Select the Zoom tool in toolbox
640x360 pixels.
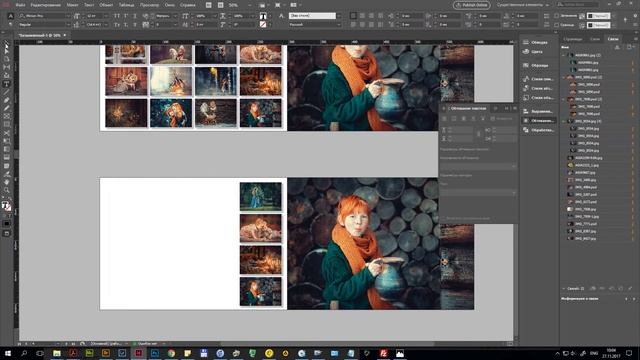click(7, 190)
